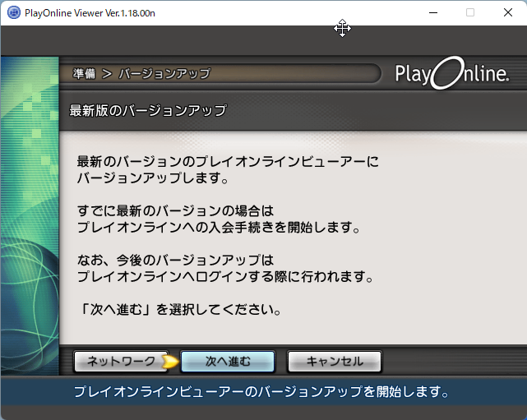This screenshot has width=527, height=420.
Task: Select the 次へ進む button
Action: click(x=228, y=362)
